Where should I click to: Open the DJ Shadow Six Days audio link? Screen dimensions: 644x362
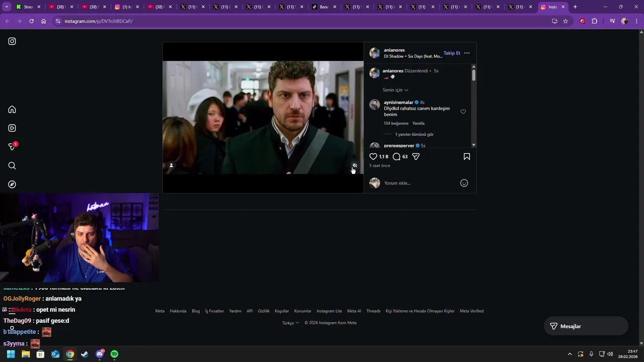pos(413,56)
